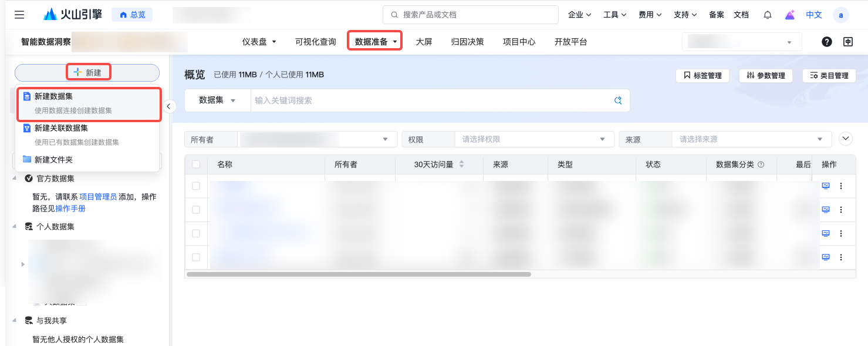The width and height of the screenshot is (868, 346).
Task: Go to 项目中心 tab
Action: point(519,42)
